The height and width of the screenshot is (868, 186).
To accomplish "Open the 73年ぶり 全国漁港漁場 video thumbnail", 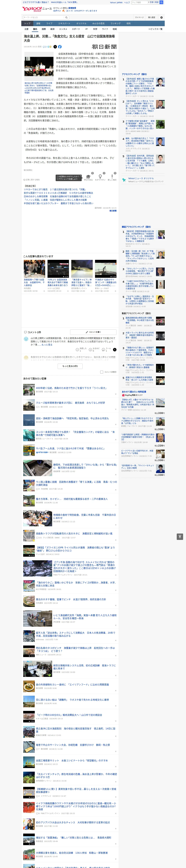I will pos(58,269).
